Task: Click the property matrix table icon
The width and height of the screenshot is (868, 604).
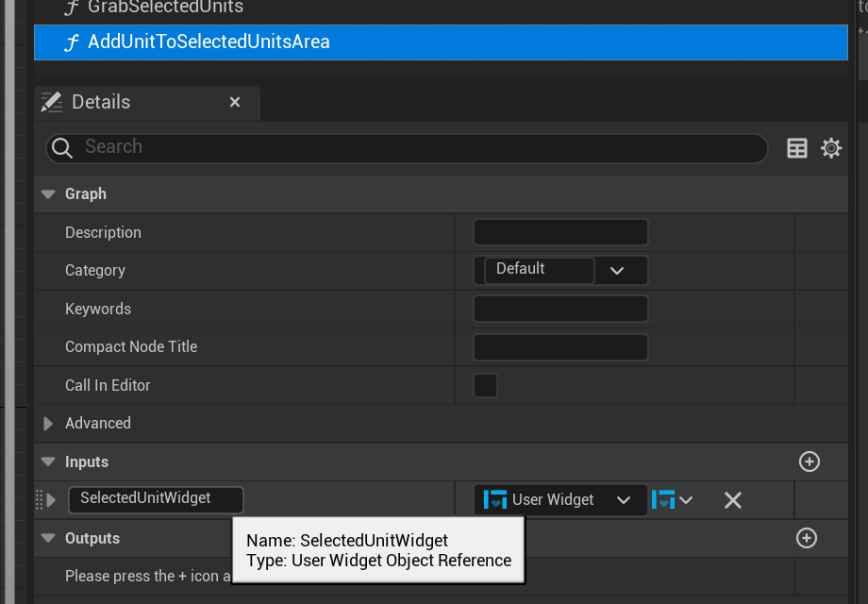Action: 797,148
